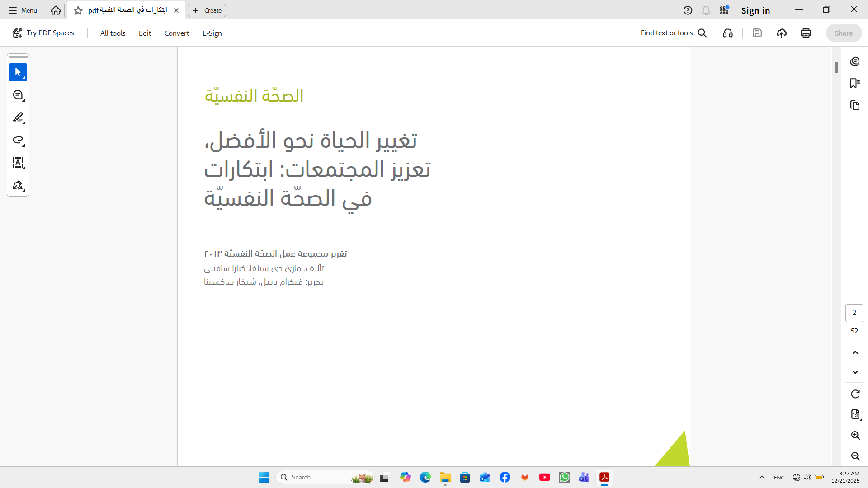Image resolution: width=868 pixels, height=488 pixels.
Task: Select the Fill and Sign pen tool
Action: coord(18,185)
